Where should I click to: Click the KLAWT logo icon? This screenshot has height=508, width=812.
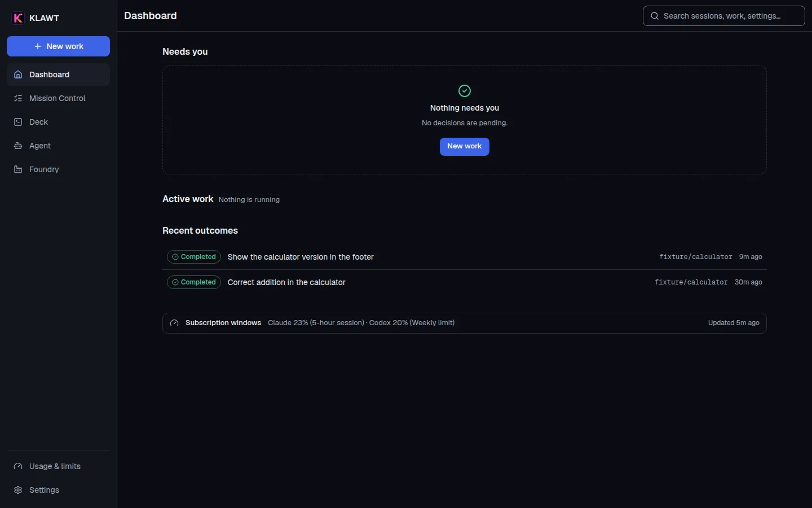click(18, 18)
